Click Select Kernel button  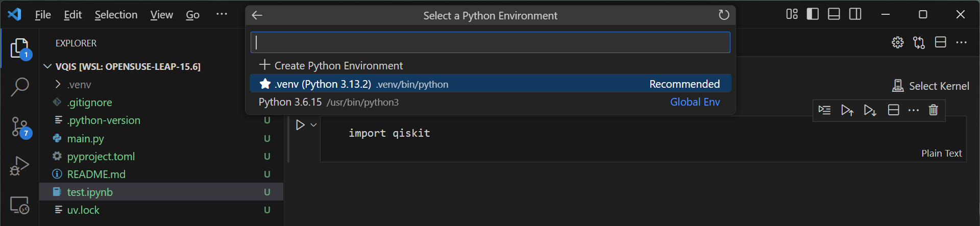tap(931, 86)
